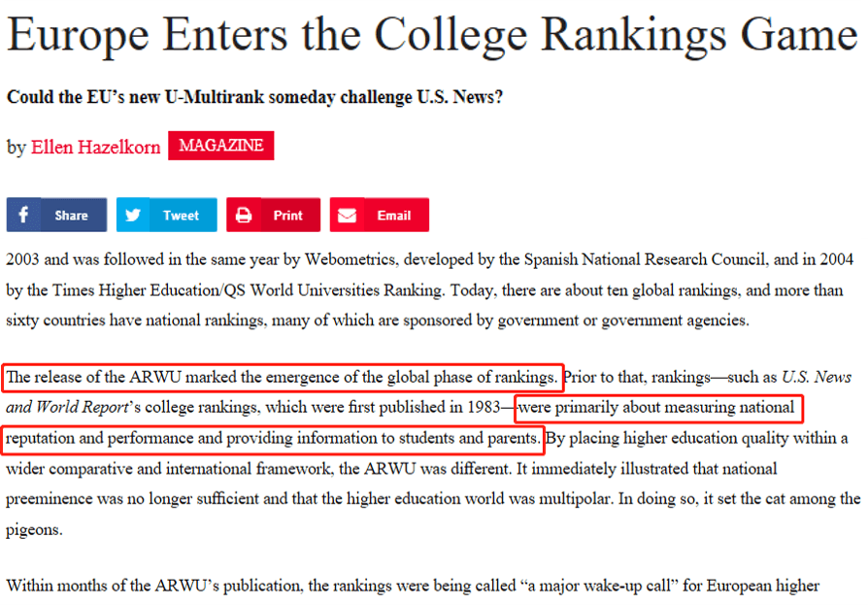Screen dimensions: 868x605
Task: Click text 'Times Higher Education/QS World Universities Ranking'
Action: pos(248,290)
